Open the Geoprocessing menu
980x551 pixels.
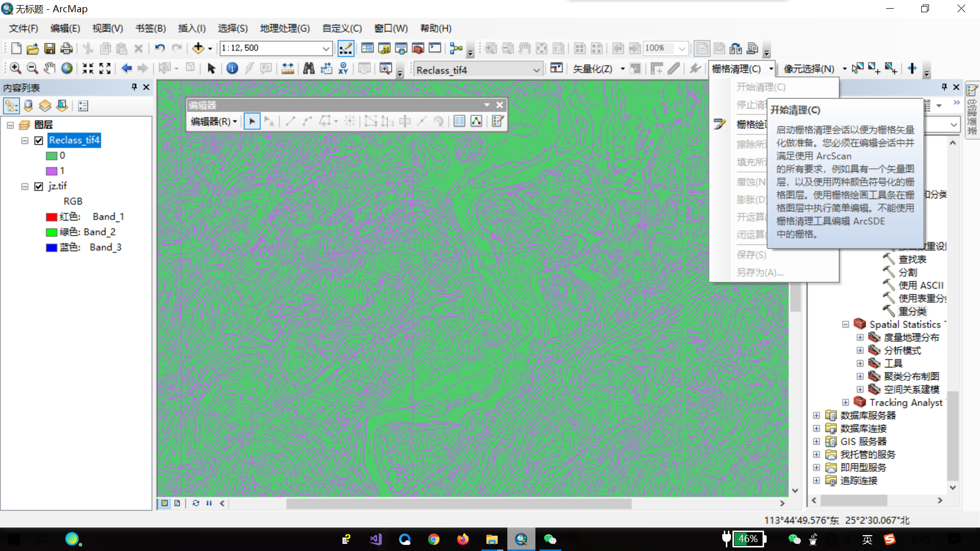point(285,29)
